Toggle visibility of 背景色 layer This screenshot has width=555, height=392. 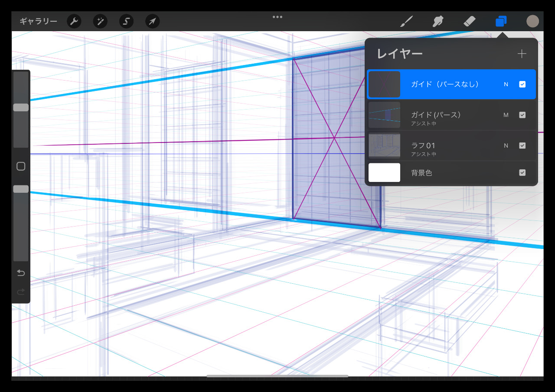[522, 173]
